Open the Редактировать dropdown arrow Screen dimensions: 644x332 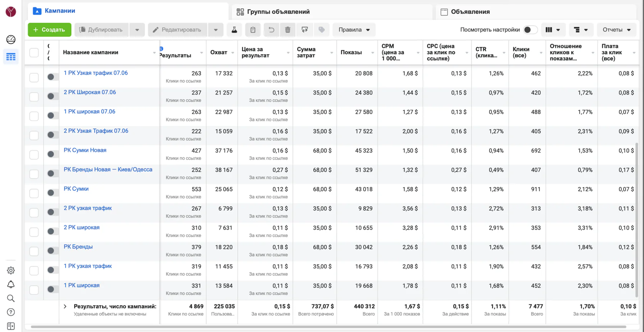215,29
